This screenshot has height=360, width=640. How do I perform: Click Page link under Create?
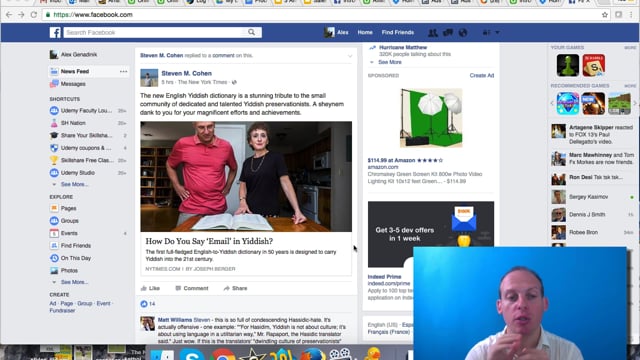pos(67,304)
